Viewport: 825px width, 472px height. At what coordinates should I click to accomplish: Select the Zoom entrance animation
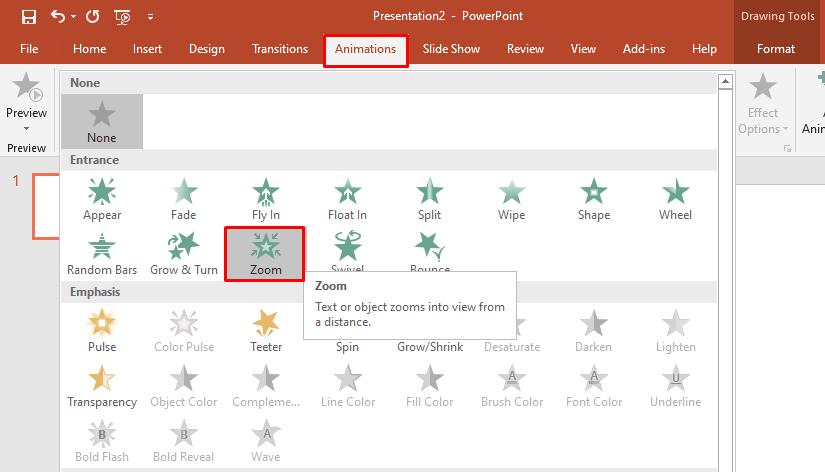[265, 253]
